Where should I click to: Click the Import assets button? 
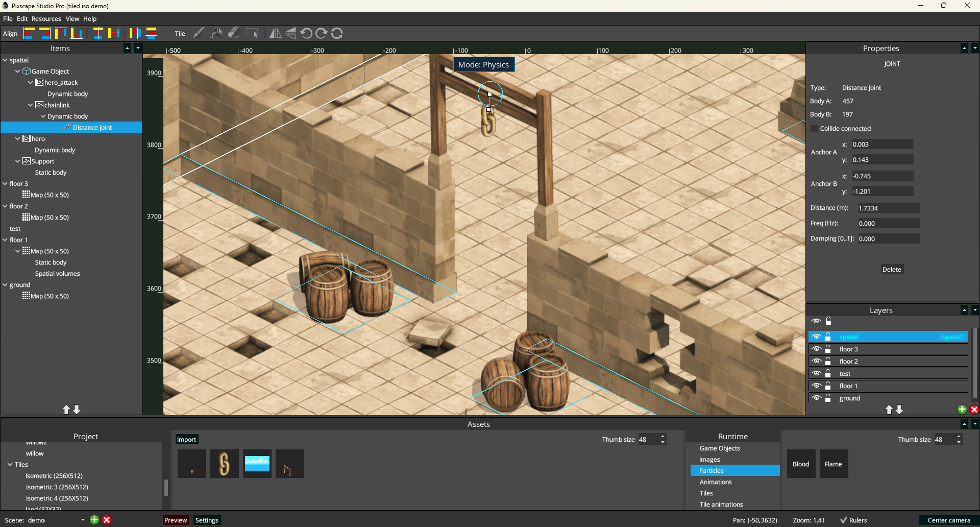pyautogui.click(x=186, y=440)
